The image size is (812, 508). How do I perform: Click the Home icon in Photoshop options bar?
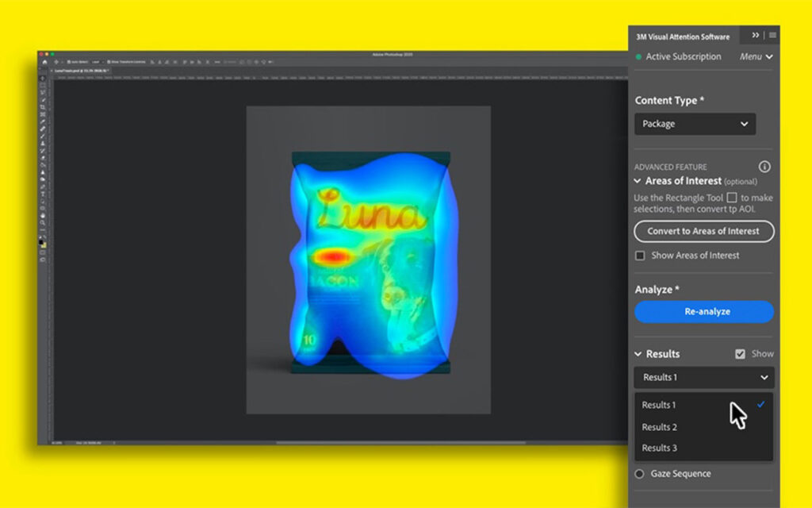click(x=44, y=62)
